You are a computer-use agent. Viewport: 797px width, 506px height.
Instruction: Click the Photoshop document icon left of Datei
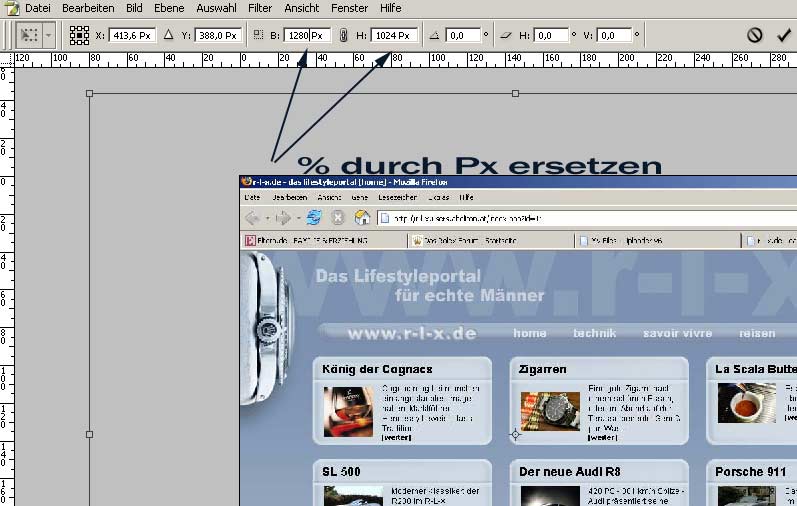coord(12,8)
